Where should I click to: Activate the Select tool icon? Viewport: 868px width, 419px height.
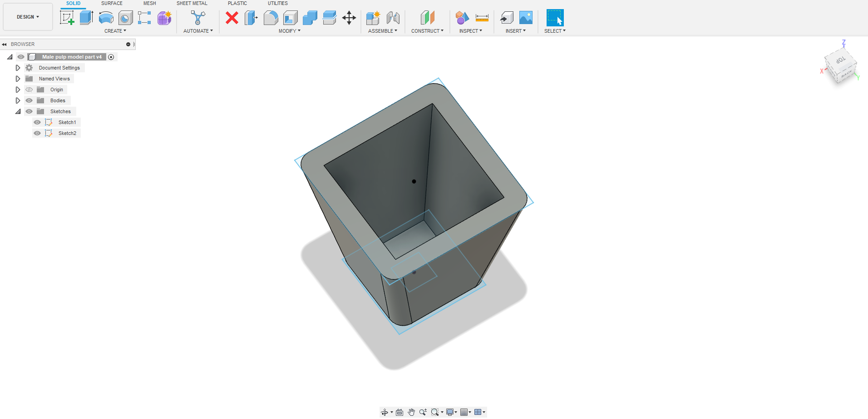pyautogui.click(x=555, y=18)
